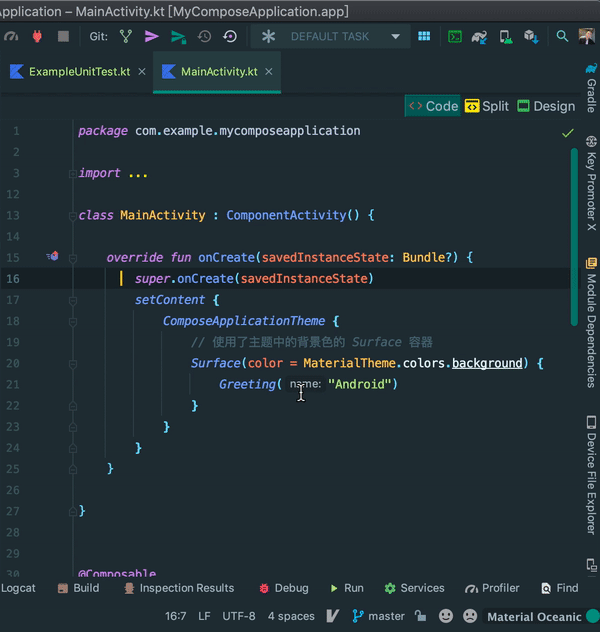600x632 pixels.
Task: Click the override gutter icon on line 15
Action: click(x=52, y=256)
